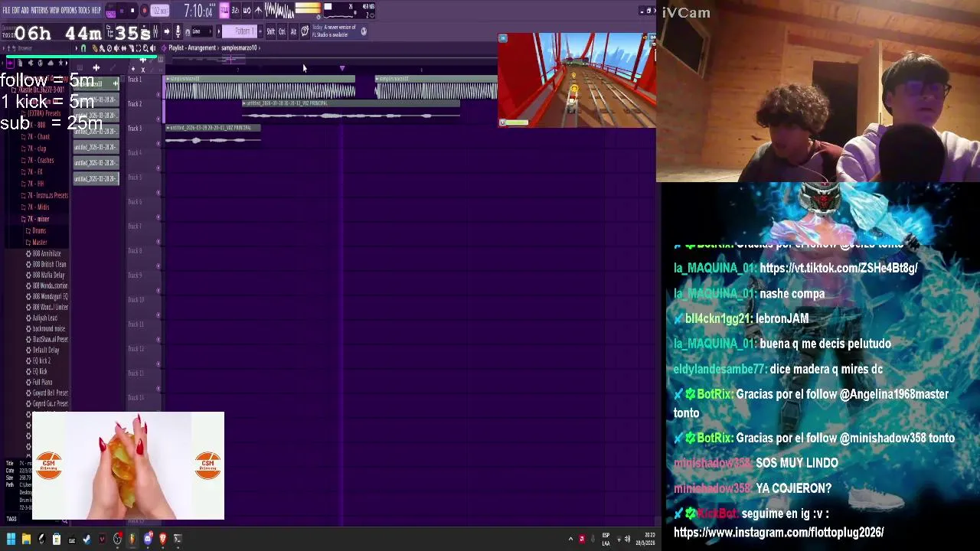This screenshot has height=551, width=980.
Task: Open the TOOLS menu
Action: pyautogui.click(x=84, y=11)
